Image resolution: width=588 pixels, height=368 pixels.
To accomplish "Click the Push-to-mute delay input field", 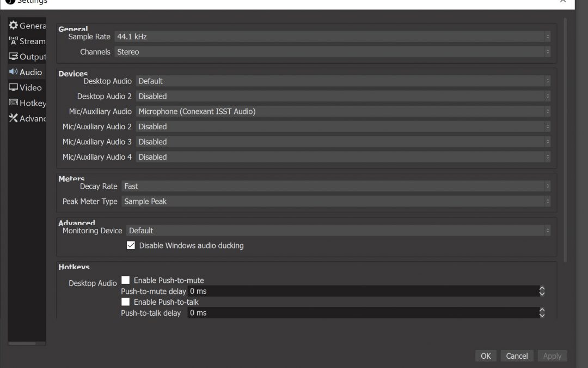I will (362, 291).
